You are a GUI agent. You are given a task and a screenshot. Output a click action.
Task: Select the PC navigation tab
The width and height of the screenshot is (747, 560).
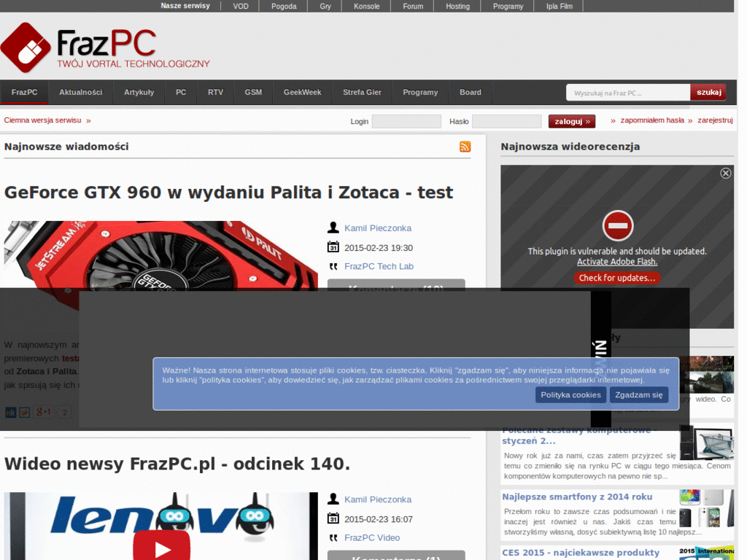point(181,93)
